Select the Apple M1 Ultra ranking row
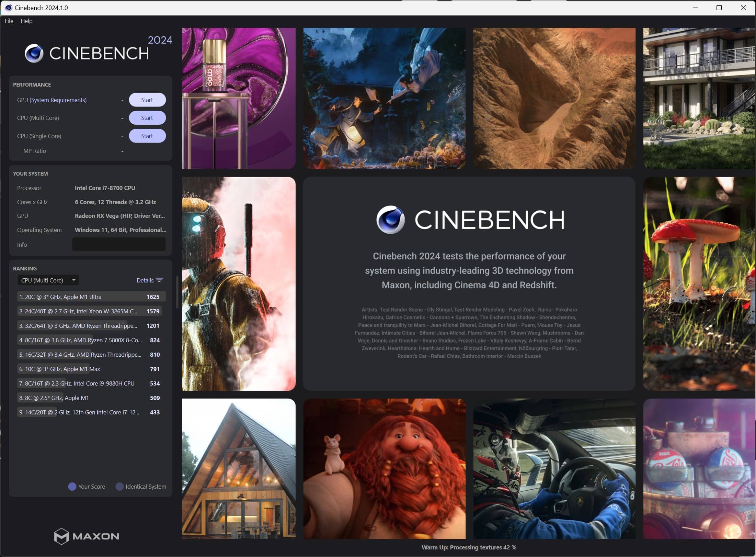 coord(91,297)
